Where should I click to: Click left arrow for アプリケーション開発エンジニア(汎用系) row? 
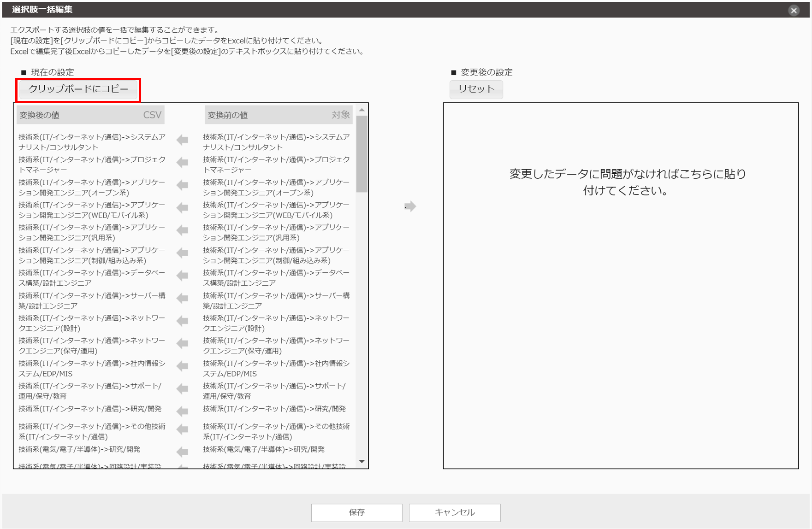183,230
